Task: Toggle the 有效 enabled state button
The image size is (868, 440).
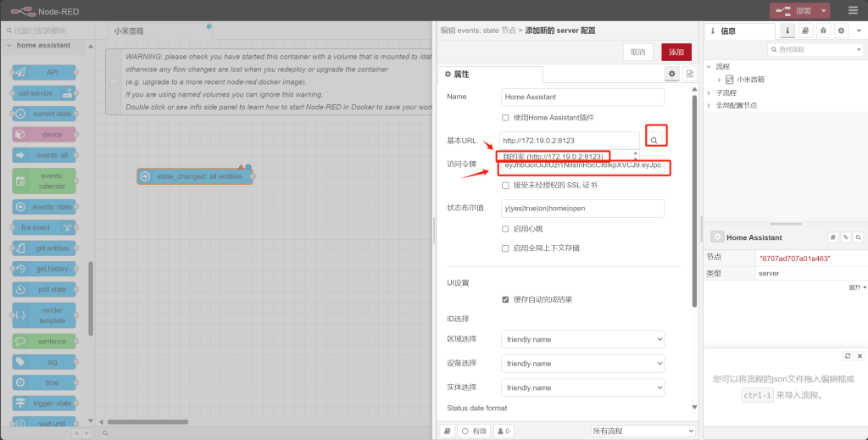Action: tap(475, 432)
